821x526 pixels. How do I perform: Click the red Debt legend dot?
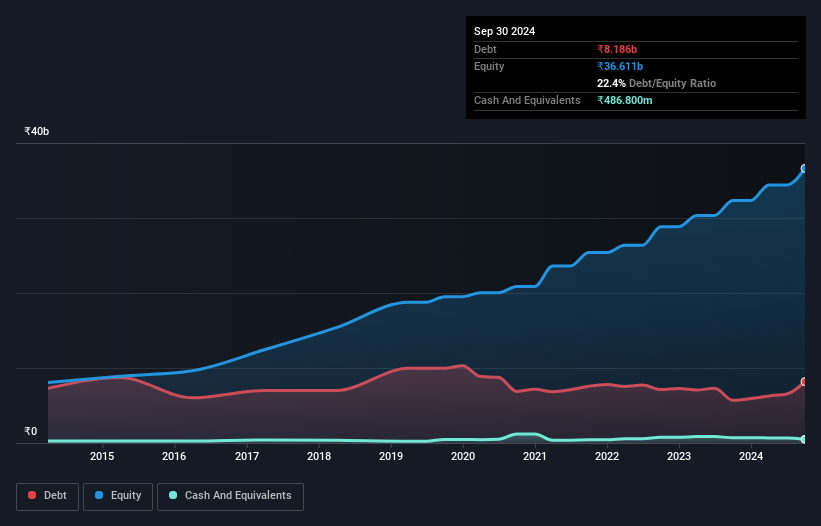[32, 495]
